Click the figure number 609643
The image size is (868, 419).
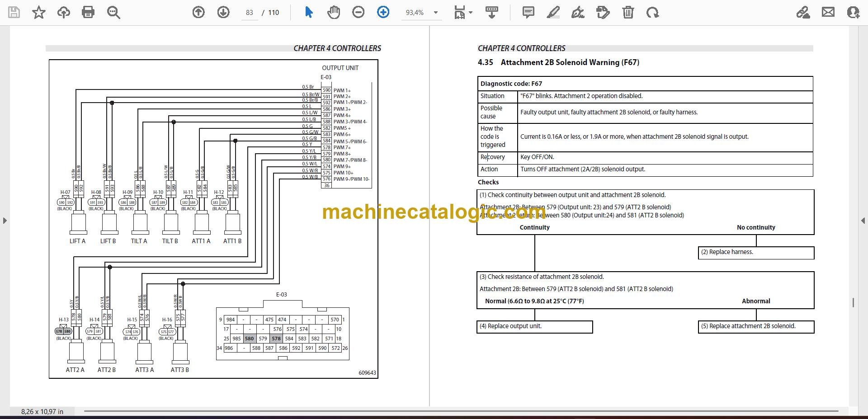(x=367, y=373)
